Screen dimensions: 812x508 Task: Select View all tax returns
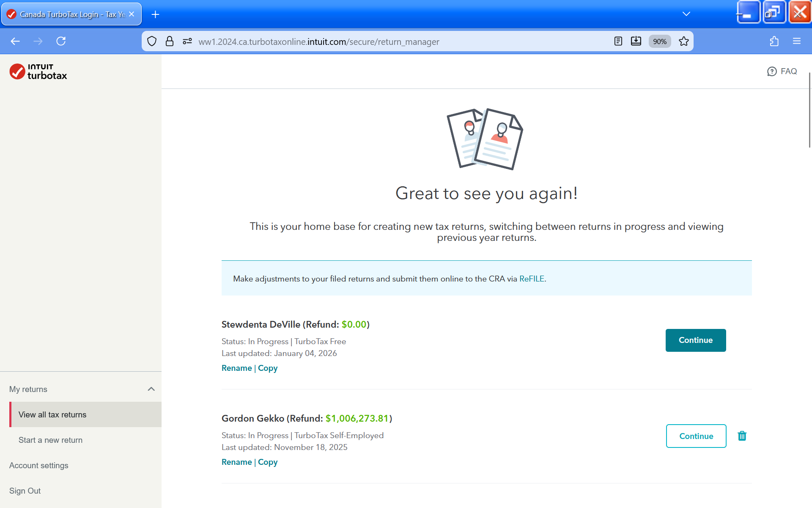click(52, 414)
